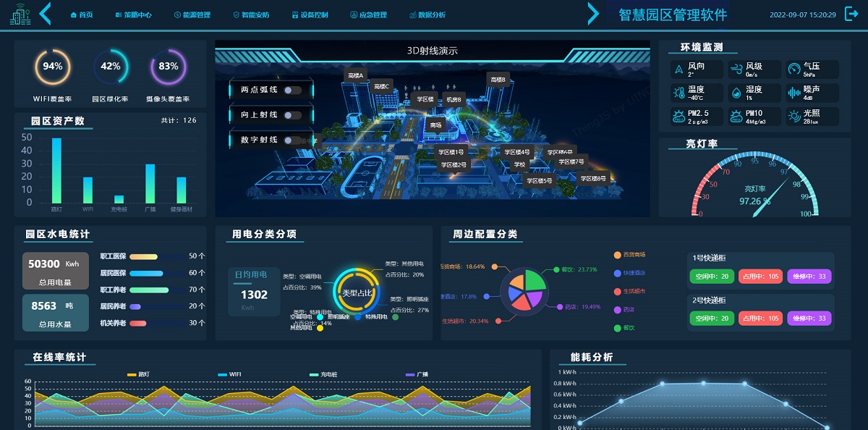Image resolution: width=868 pixels, height=430 pixels.
Task: Click the logout icon in top-right corner
Action: [851, 14]
